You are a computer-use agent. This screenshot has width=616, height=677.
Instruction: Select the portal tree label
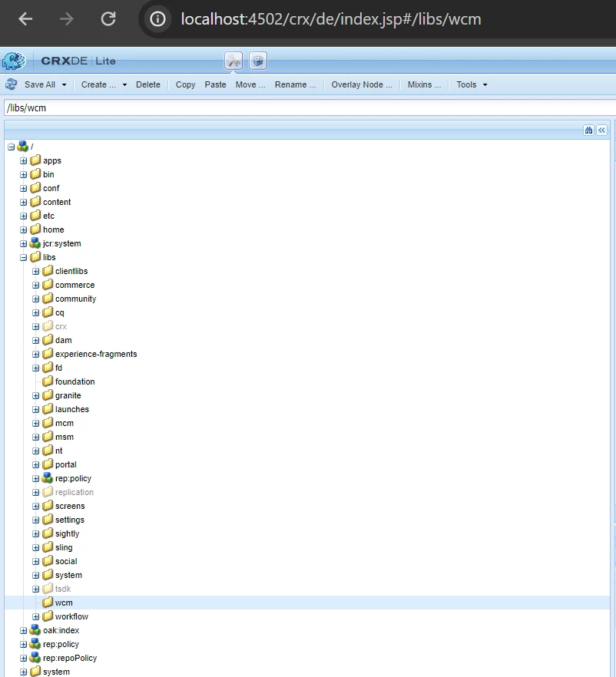coord(65,464)
